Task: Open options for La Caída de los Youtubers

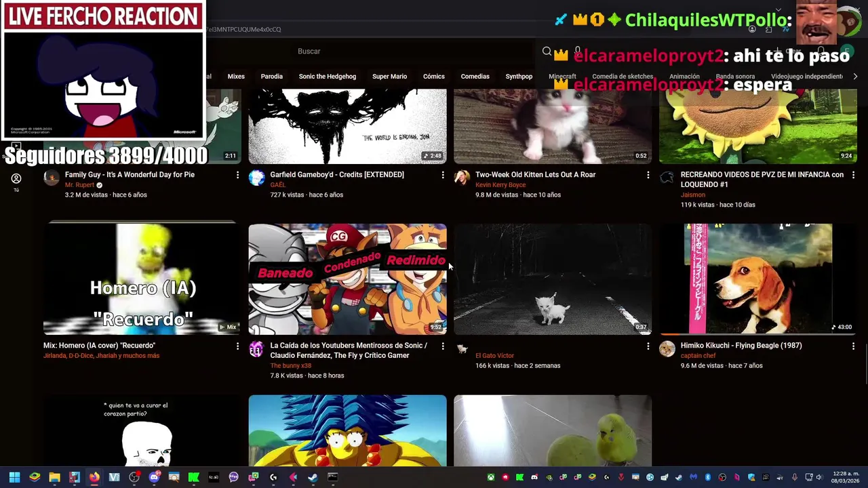Action: (443, 346)
